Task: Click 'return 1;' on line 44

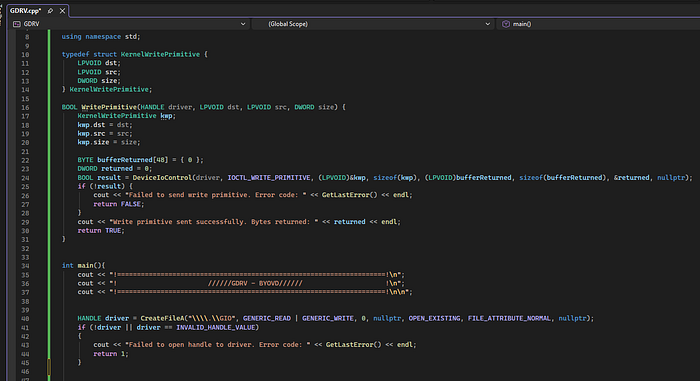Action: (111, 354)
